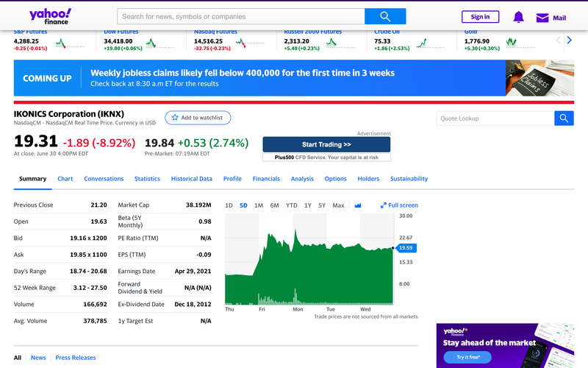Screen dimensions: 588x368
Task: Switch chart type with the area chart icon
Action: (x=358, y=205)
